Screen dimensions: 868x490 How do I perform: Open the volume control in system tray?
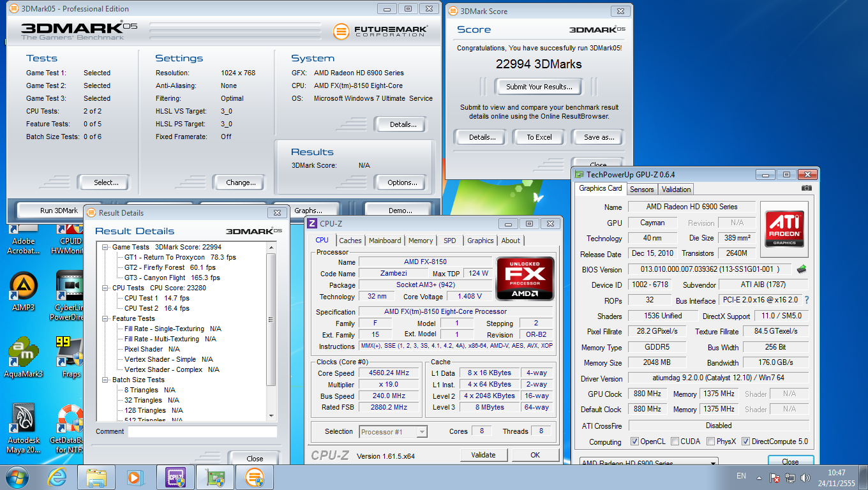(x=804, y=477)
